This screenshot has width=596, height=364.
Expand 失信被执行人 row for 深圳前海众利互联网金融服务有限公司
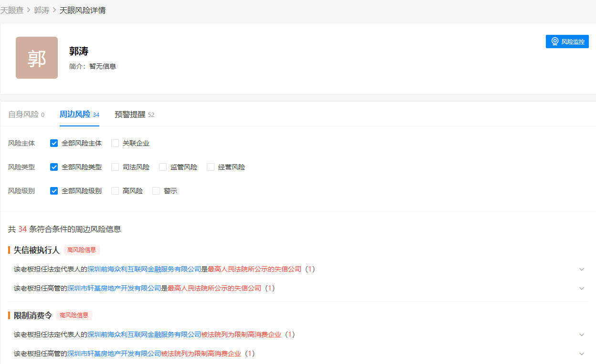(582, 269)
